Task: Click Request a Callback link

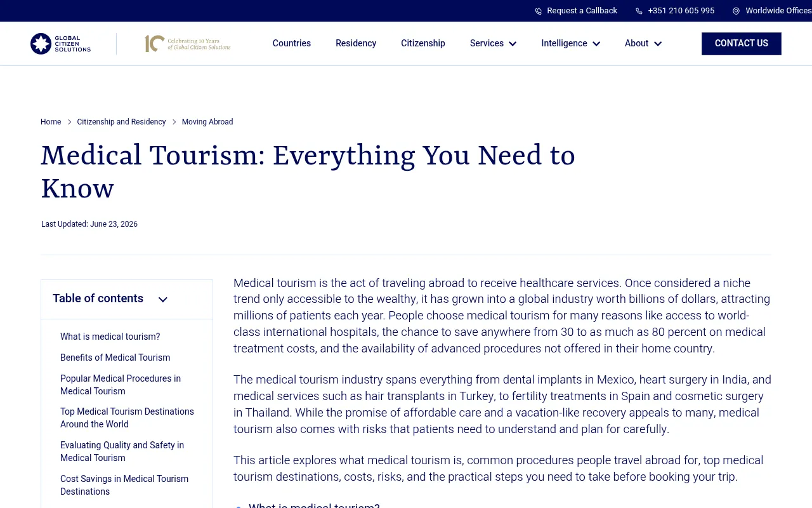Action: [x=582, y=11]
